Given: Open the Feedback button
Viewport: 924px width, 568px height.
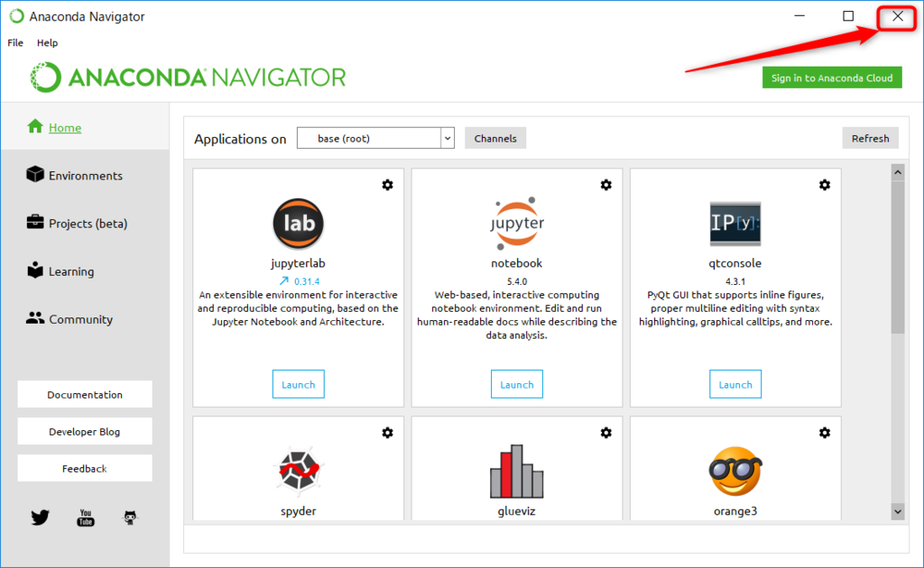Looking at the screenshot, I should coord(85,469).
